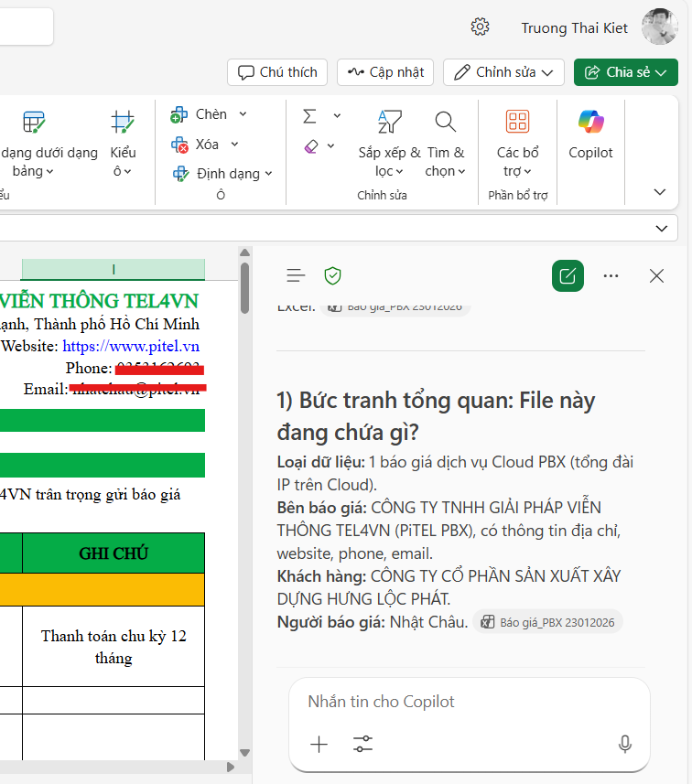Expand the formula bar

coord(662,228)
